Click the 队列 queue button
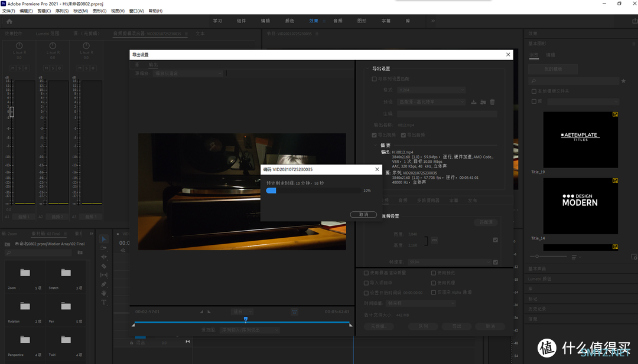The width and height of the screenshot is (638, 364). pos(423,326)
